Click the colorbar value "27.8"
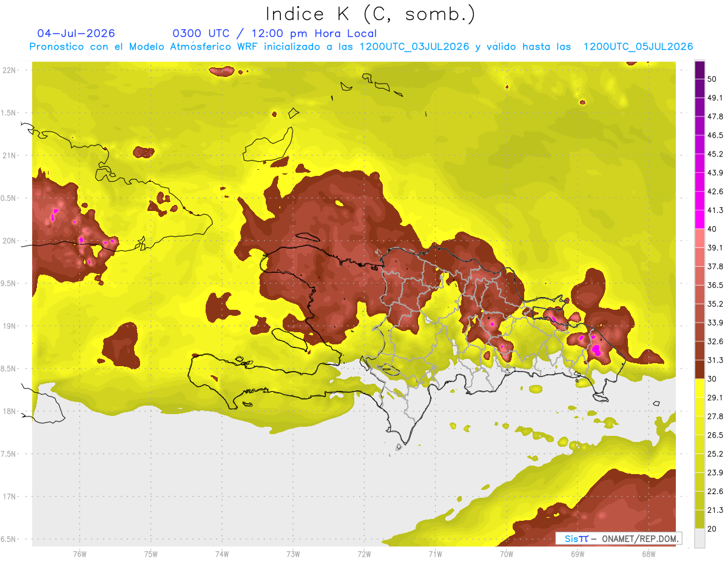 tap(715, 416)
